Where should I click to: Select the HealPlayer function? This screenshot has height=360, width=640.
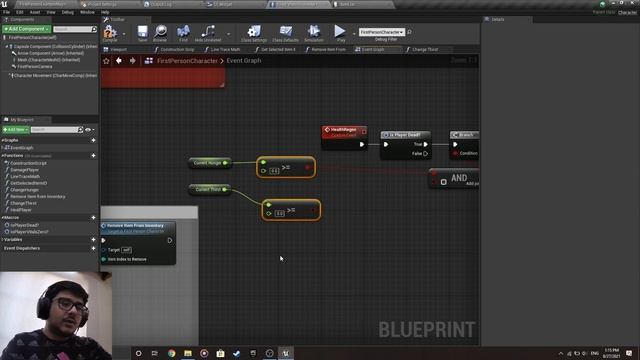tap(21, 210)
